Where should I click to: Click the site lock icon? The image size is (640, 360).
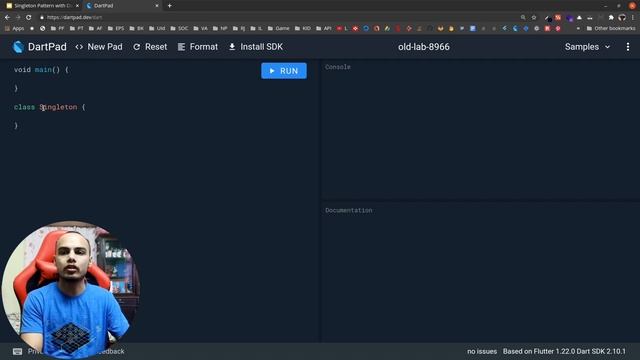(42, 18)
